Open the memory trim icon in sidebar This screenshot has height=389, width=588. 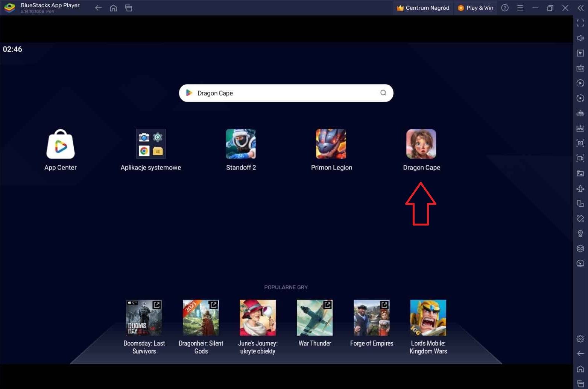click(580, 113)
